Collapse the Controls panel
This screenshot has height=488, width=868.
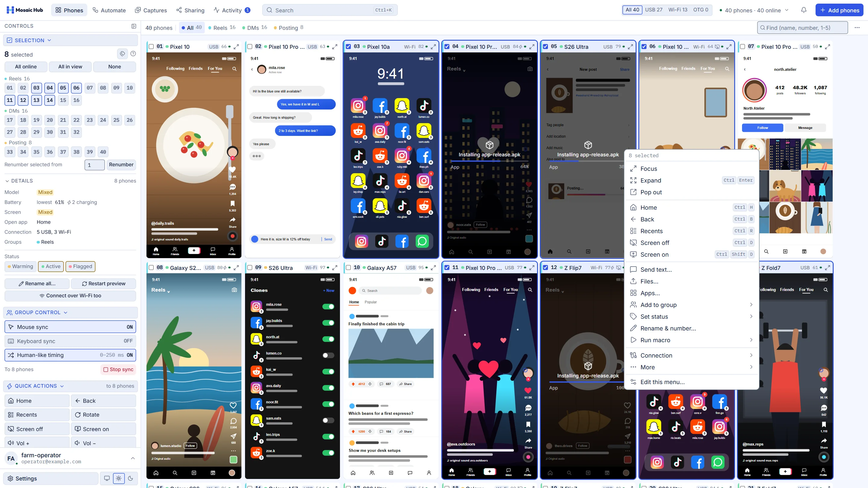click(x=134, y=26)
